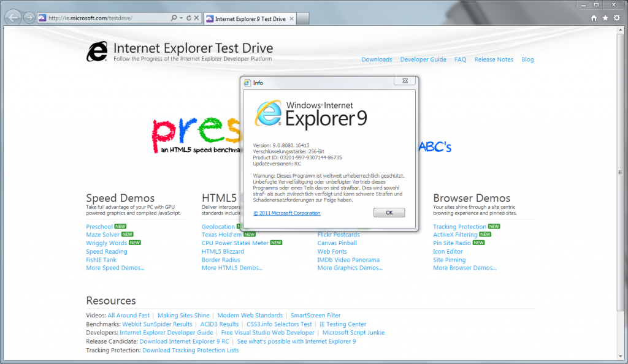Expand the address bar autocomplete dropdown arrow

coord(181,18)
